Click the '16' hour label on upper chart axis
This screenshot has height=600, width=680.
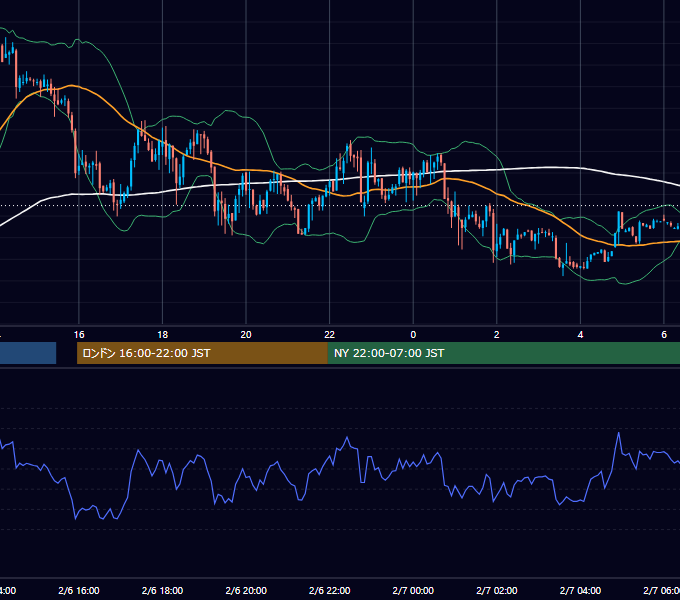79,335
